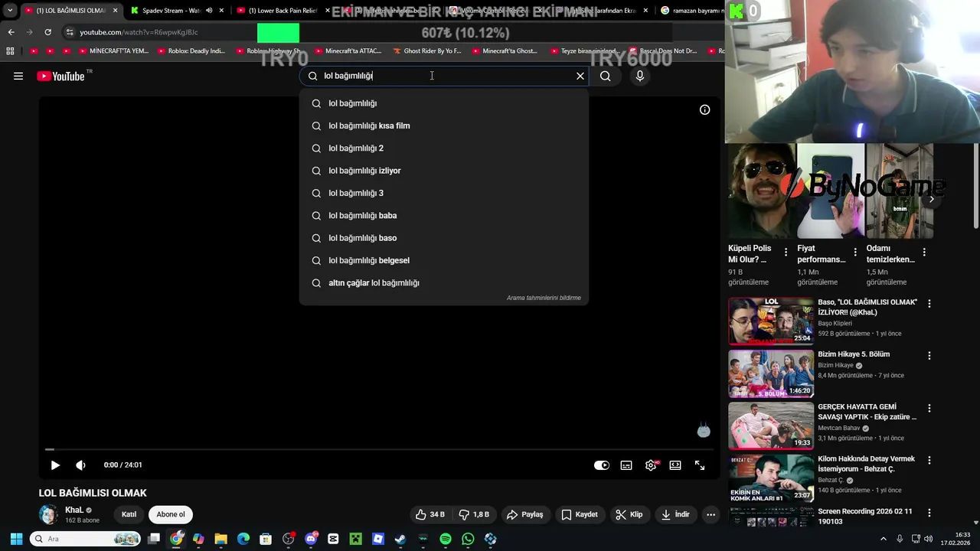
Task: Mute the video volume
Action: 80,465
